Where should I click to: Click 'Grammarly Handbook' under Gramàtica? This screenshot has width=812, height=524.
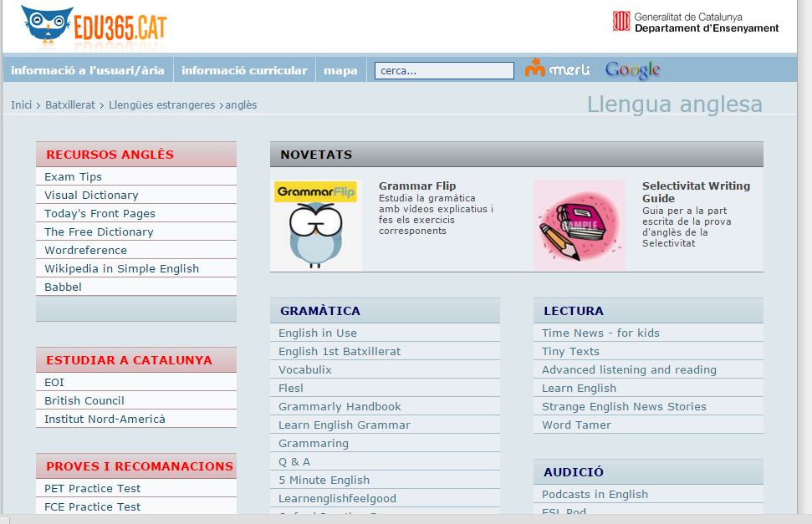[340, 407]
